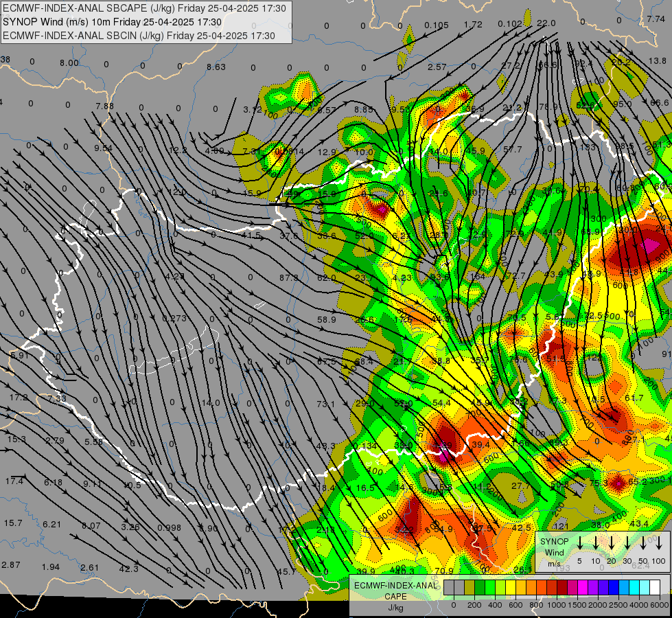Click the 42.3 grid value
Viewport: 672px width, 618px height.
(x=128, y=569)
